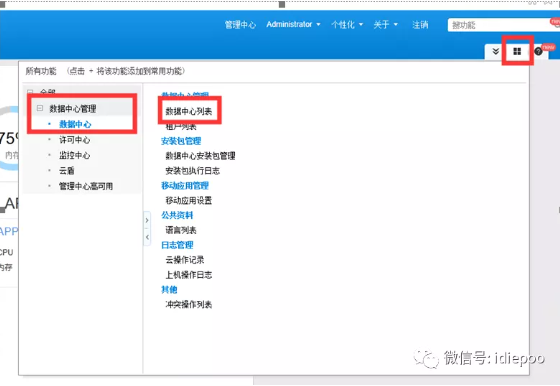The height and width of the screenshot is (386, 560).
Task: Select 数据中心管理 tree item label
Action: point(72,109)
